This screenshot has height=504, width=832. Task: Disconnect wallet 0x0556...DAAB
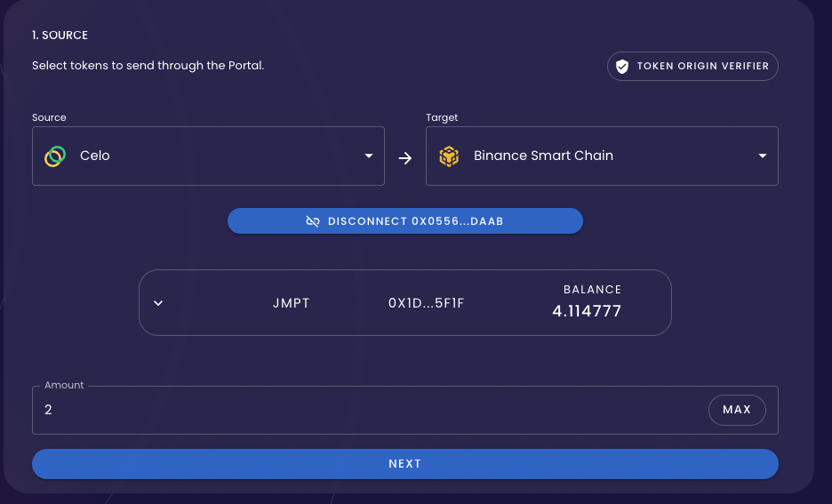click(x=405, y=221)
